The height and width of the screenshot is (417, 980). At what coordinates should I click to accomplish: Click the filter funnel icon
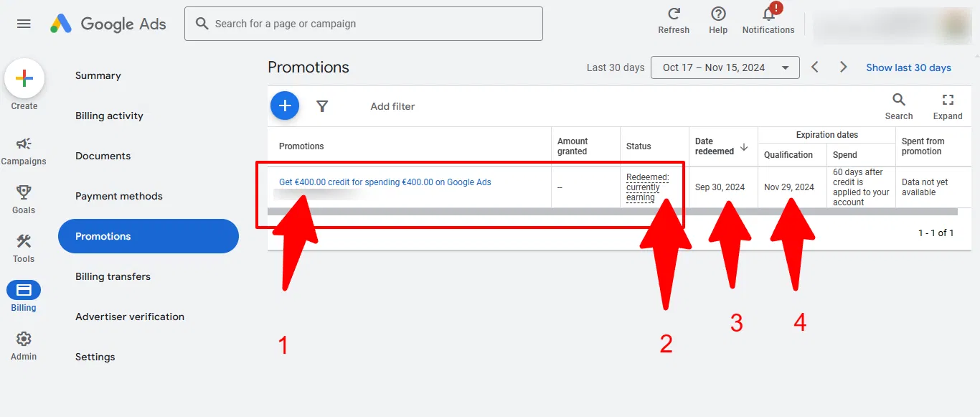pyautogui.click(x=322, y=106)
